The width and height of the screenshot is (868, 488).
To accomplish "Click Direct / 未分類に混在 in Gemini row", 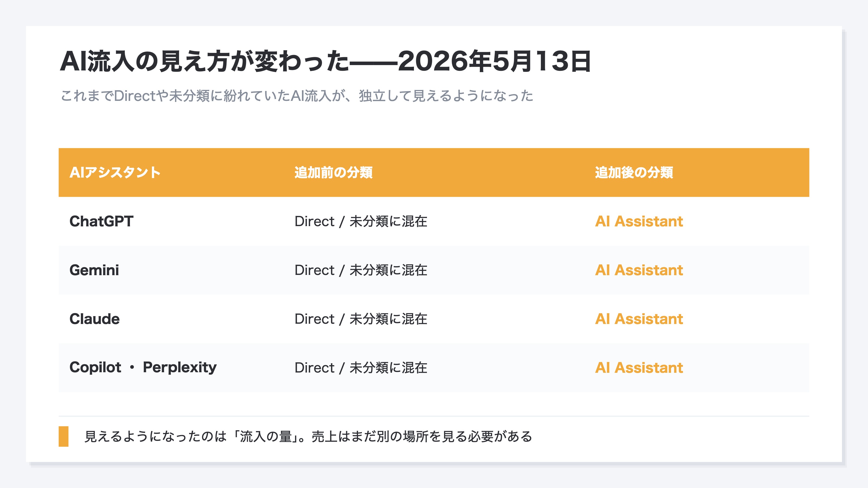I will [x=360, y=270].
